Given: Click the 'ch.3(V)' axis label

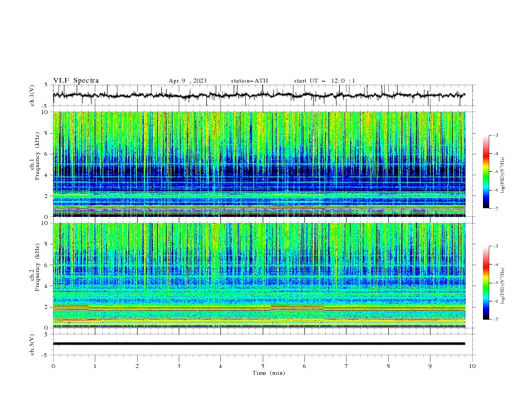Looking at the screenshot, I should point(32,345).
